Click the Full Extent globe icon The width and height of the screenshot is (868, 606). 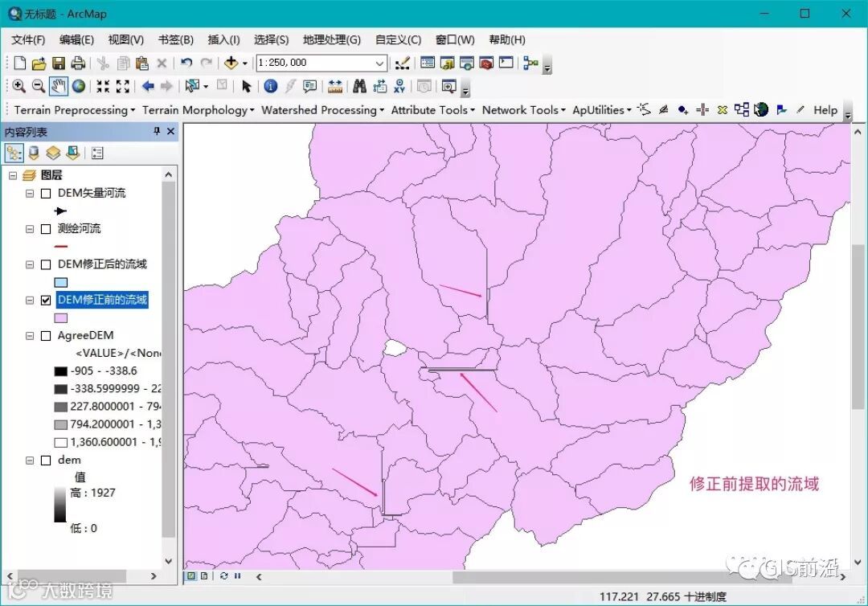pos(79,86)
